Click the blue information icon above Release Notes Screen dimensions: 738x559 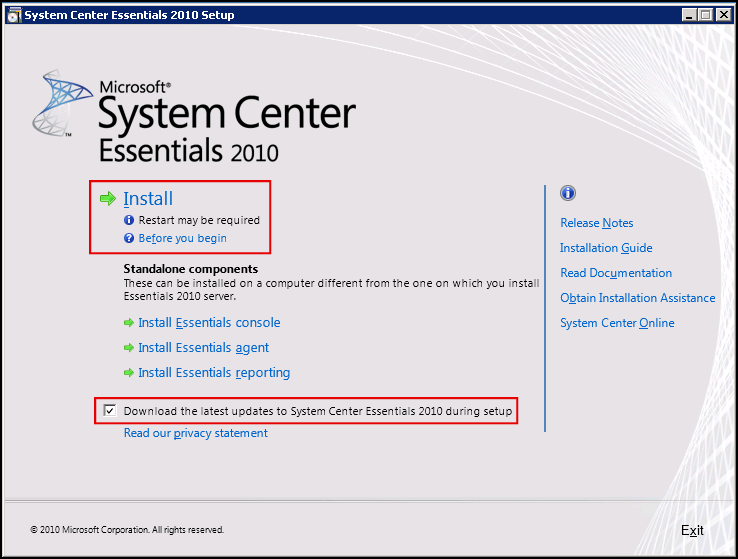click(x=568, y=193)
